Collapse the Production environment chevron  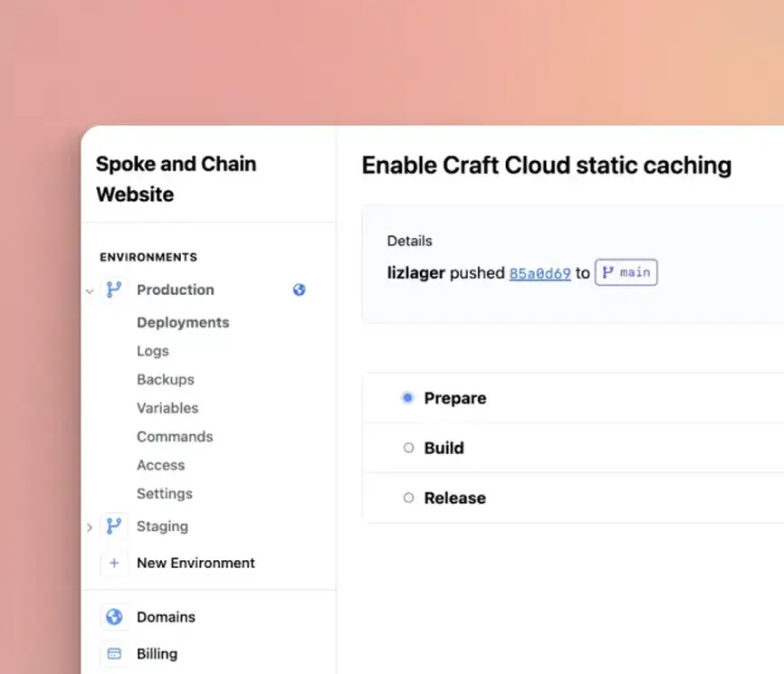pyautogui.click(x=90, y=290)
